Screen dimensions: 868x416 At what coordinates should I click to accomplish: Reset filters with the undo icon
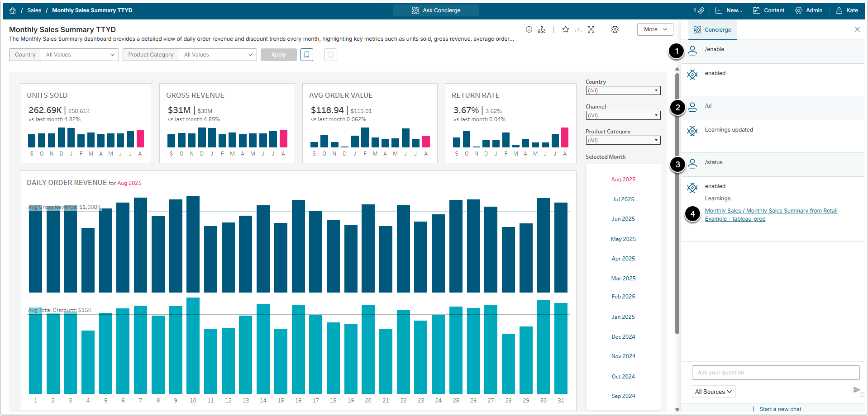pyautogui.click(x=331, y=55)
